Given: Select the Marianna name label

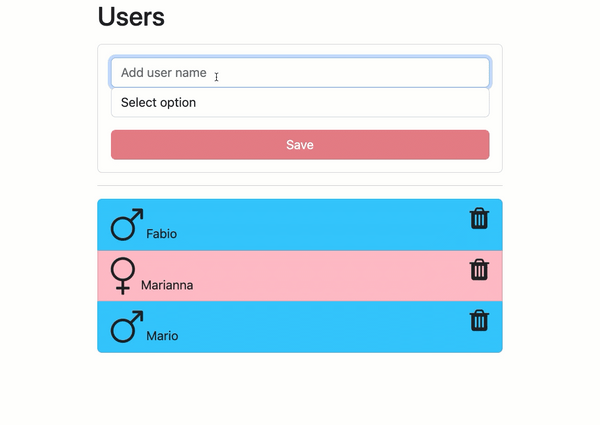Looking at the screenshot, I should point(167,285).
